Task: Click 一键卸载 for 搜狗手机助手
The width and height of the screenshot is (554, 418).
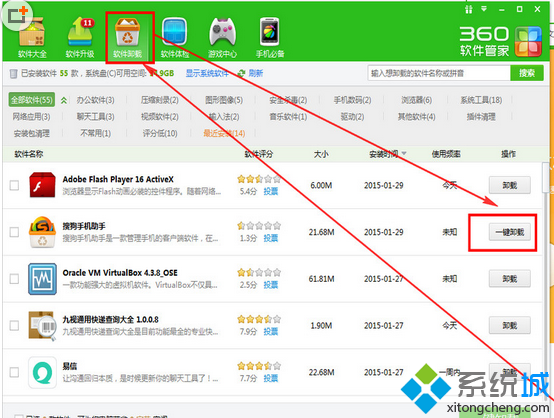Action: pyautogui.click(x=509, y=232)
